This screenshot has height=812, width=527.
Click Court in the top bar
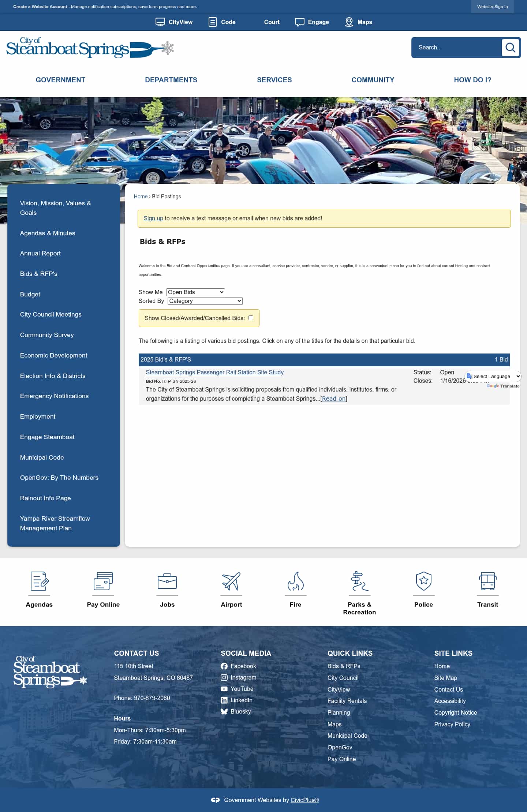click(x=272, y=22)
